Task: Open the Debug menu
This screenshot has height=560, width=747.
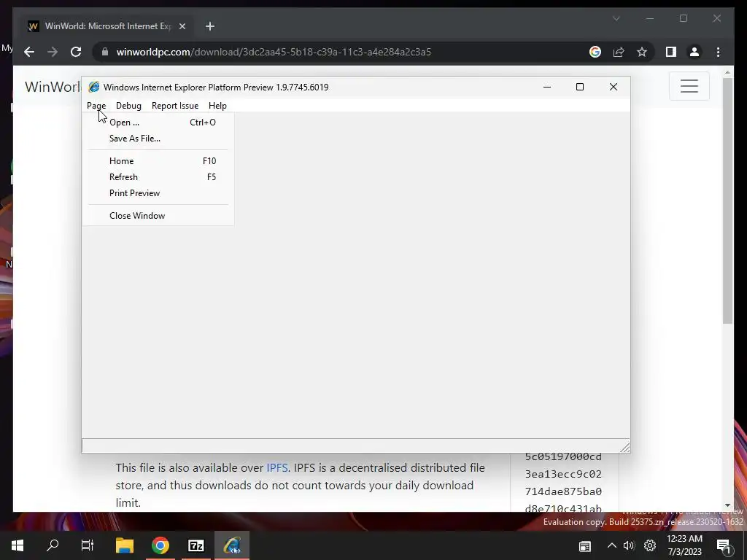Action: (x=128, y=106)
